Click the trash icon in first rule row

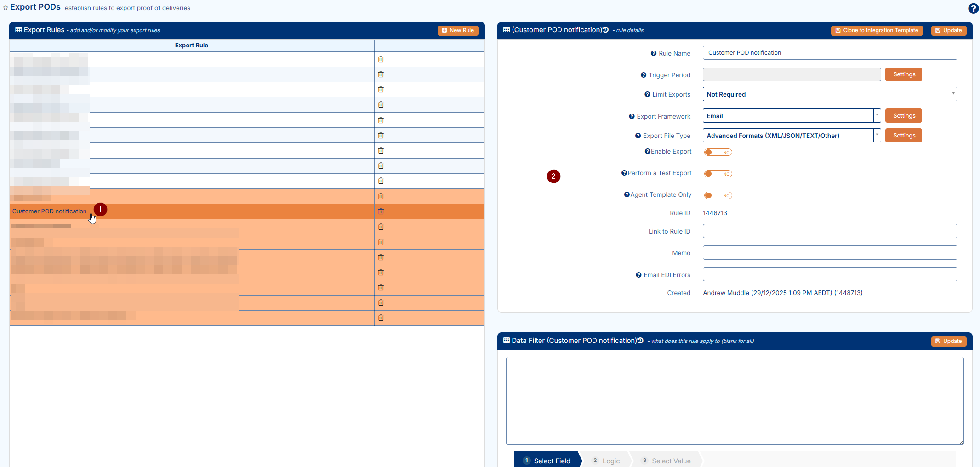click(381, 59)
